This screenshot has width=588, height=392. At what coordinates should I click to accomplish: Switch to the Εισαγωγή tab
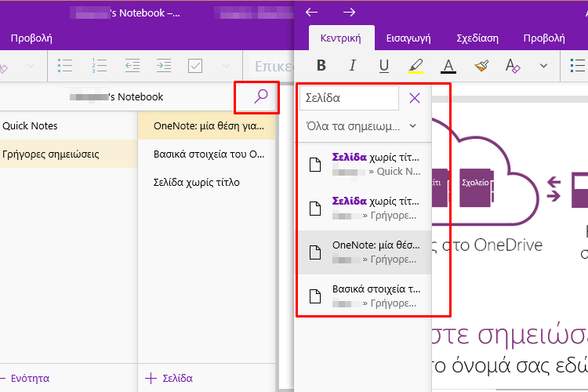(408, 38)
